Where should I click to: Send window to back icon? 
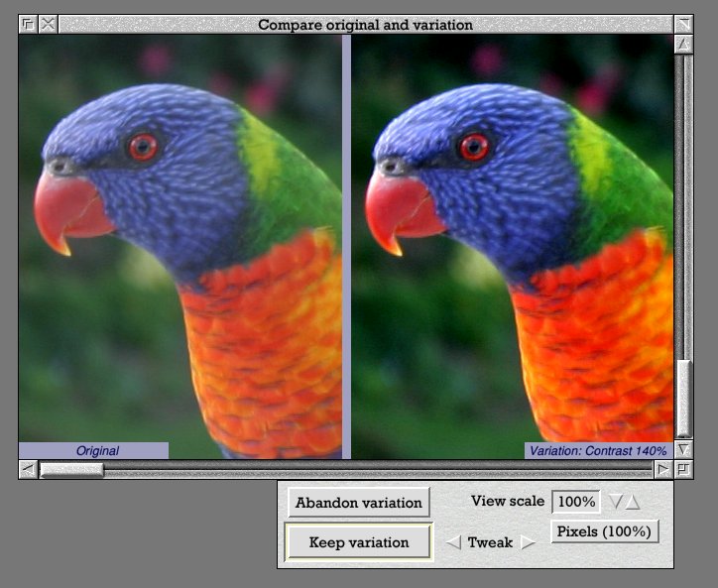pos(28,24)
